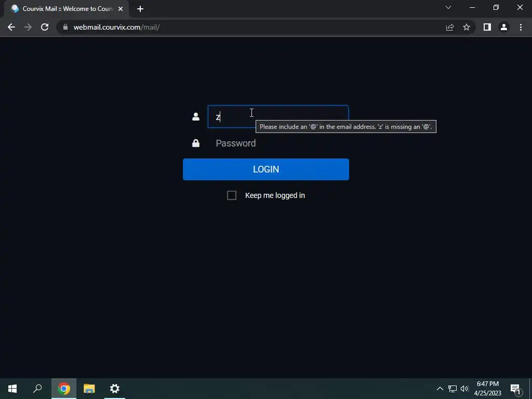Select the Password input field
Image resolution: width=532 pixels, height=399 pixels.
coord(278,143)
